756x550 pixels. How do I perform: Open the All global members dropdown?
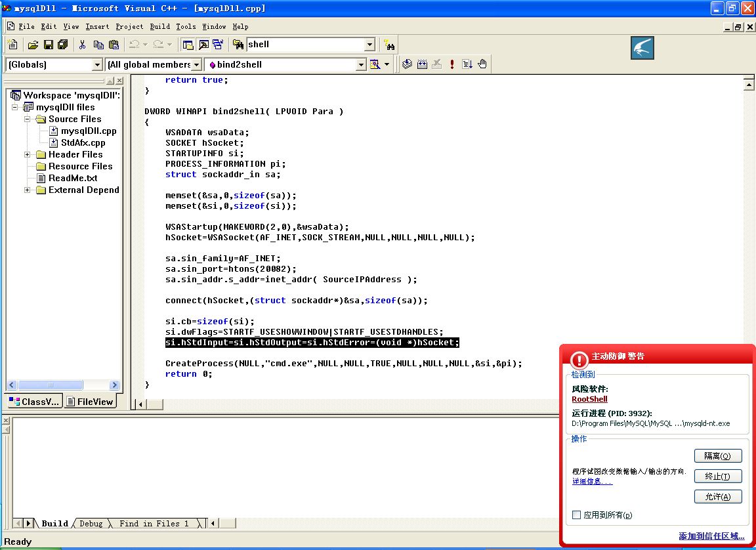[x=197, y=64]
